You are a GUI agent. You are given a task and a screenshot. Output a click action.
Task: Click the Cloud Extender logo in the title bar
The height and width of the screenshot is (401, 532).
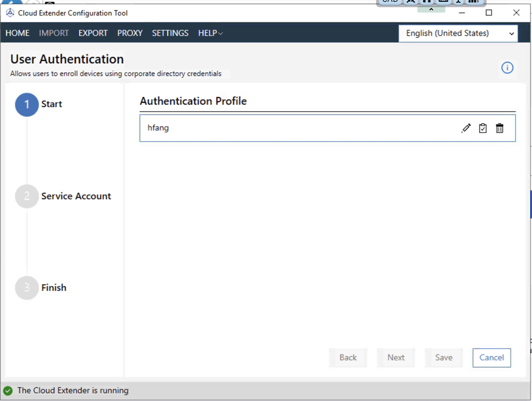(x=10, y=13)
